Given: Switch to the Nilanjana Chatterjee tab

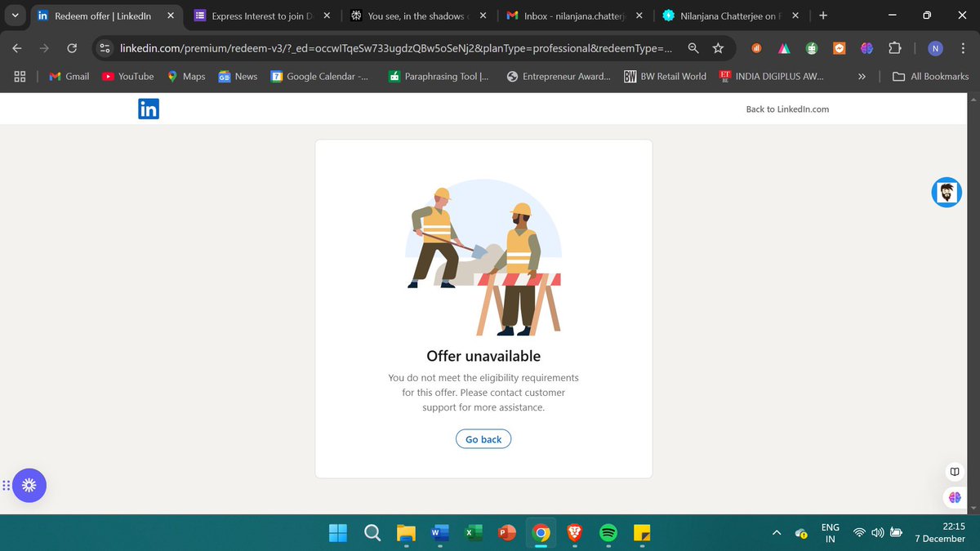Looking at the screenshot, I should click(730, 16).
